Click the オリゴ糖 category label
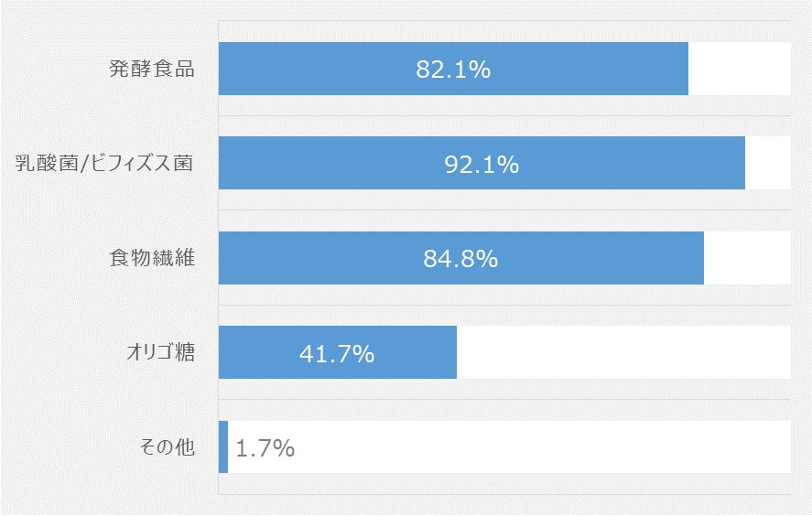This screenshot has height=516, width=812. (160, 352)
